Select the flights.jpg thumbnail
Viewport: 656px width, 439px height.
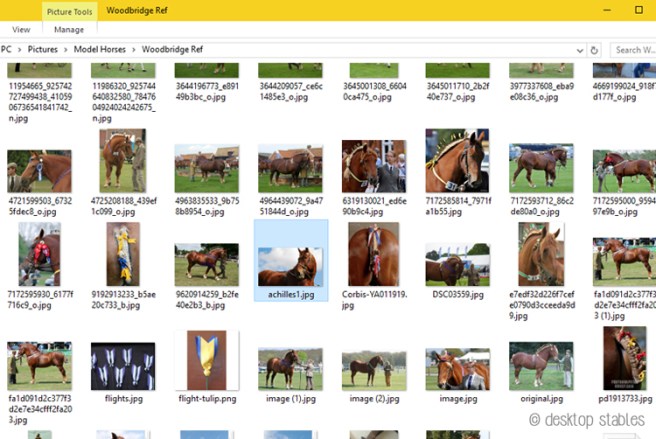click(x=123, y=366)
